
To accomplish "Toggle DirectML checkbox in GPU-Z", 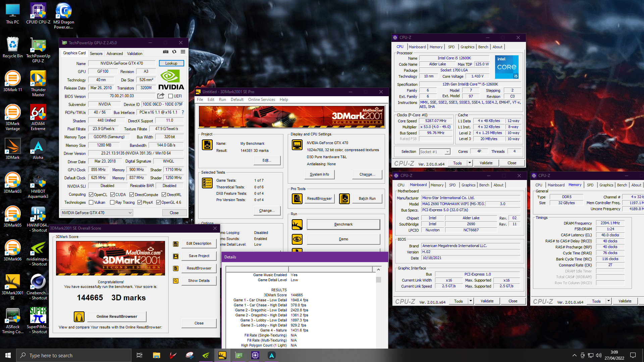I will pyautogui.click(x=164, y=195).
